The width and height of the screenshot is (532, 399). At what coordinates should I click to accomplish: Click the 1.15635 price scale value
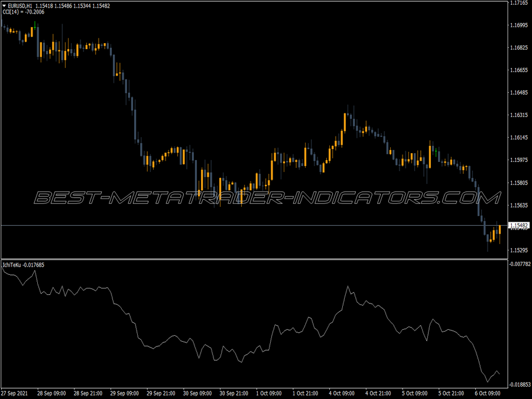(x=519, y=205)
